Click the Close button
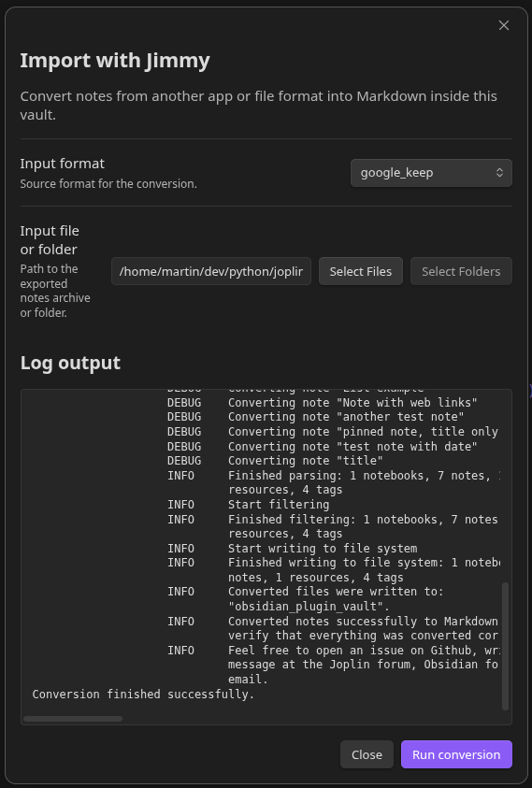 (x=367, y=754)
